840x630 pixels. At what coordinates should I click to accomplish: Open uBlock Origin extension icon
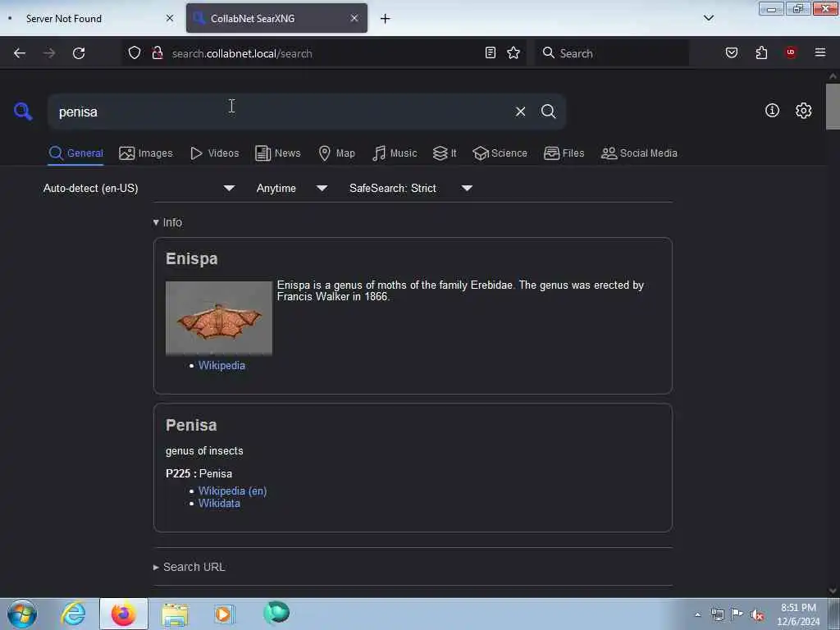point(790,52)
